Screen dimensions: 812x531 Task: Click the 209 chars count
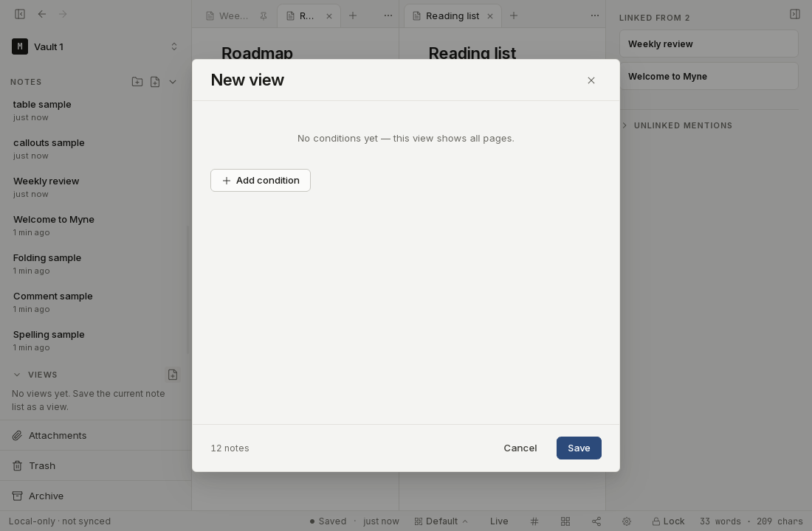click(780, 521)
